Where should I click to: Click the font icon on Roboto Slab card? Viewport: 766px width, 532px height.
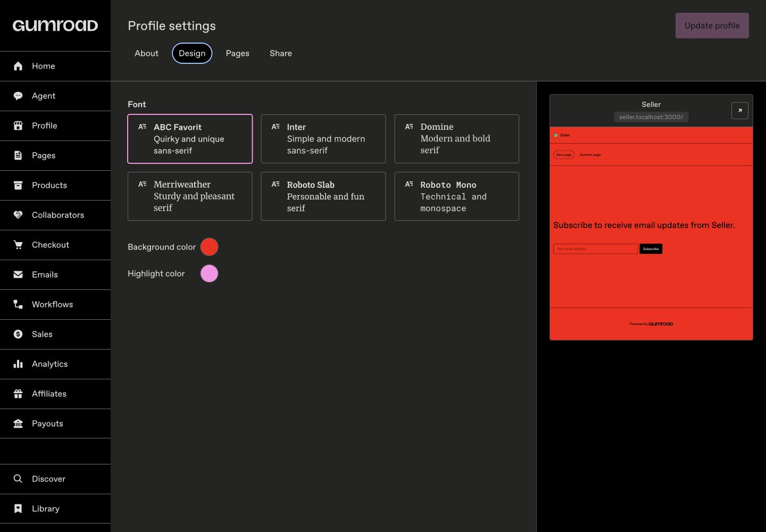[x=276, y=184]
